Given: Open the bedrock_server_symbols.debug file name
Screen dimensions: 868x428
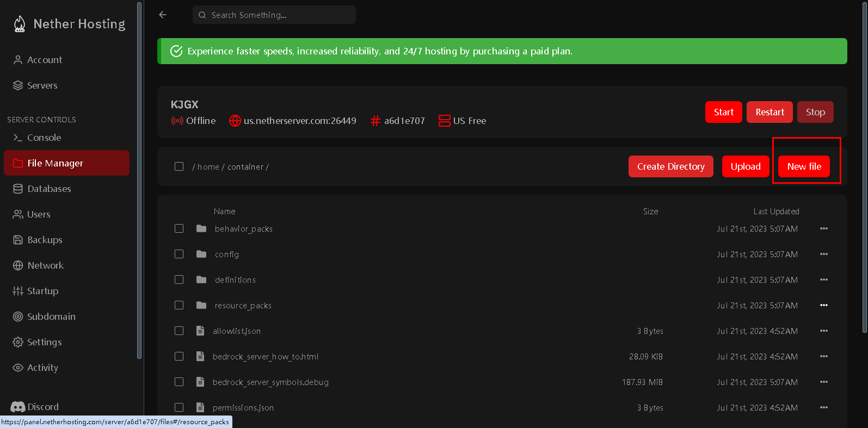Looking at the screenshot, I should (270, 382).
